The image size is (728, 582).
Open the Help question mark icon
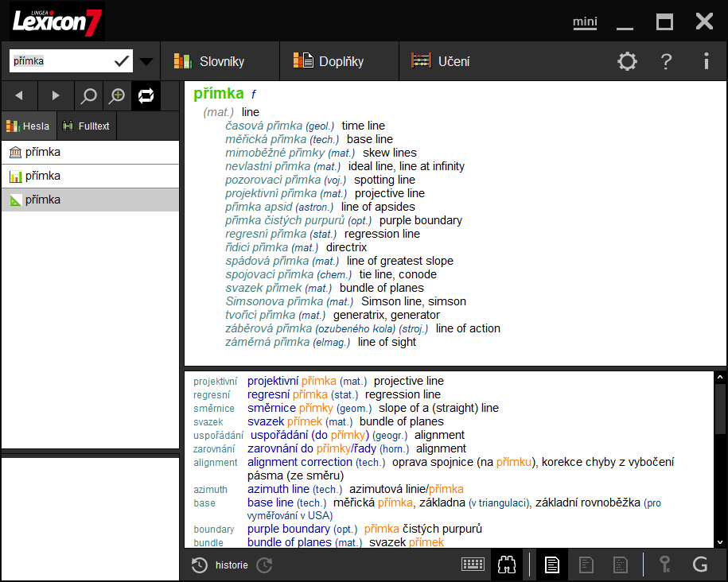click(666, 61)
